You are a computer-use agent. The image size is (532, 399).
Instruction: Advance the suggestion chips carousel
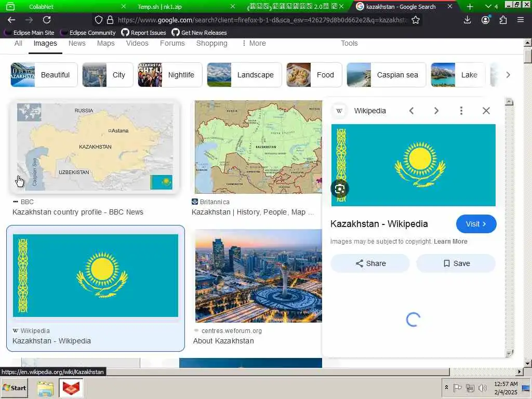click(508, 75)
